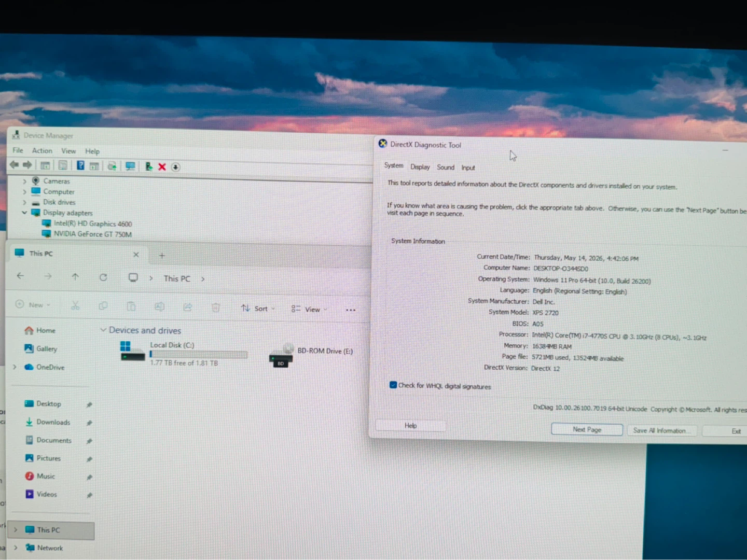Image resolution: width=747 pixels, height=560 pixels.
Task: Expand the Disk drives node
Action: 24,202
